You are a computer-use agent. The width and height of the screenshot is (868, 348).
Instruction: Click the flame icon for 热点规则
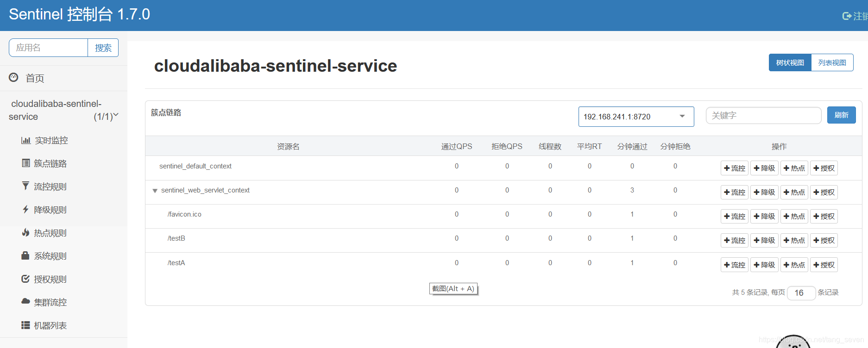point(25,232)
